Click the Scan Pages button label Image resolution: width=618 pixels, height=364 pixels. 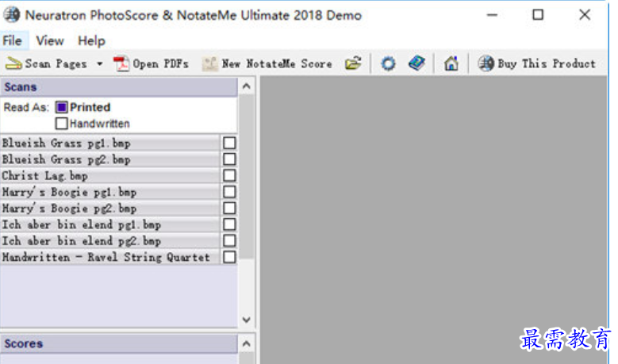[56, 63]
